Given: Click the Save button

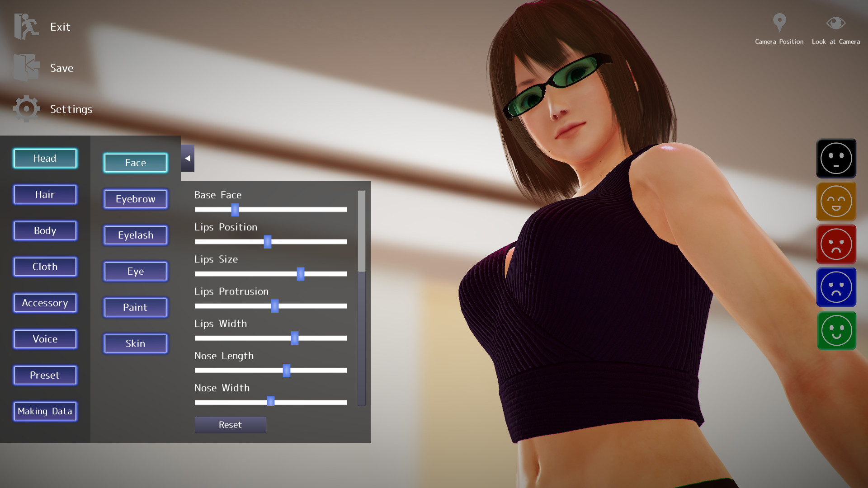Looking at the screenshot, I should pyautogui.click(x=62, y=67).
